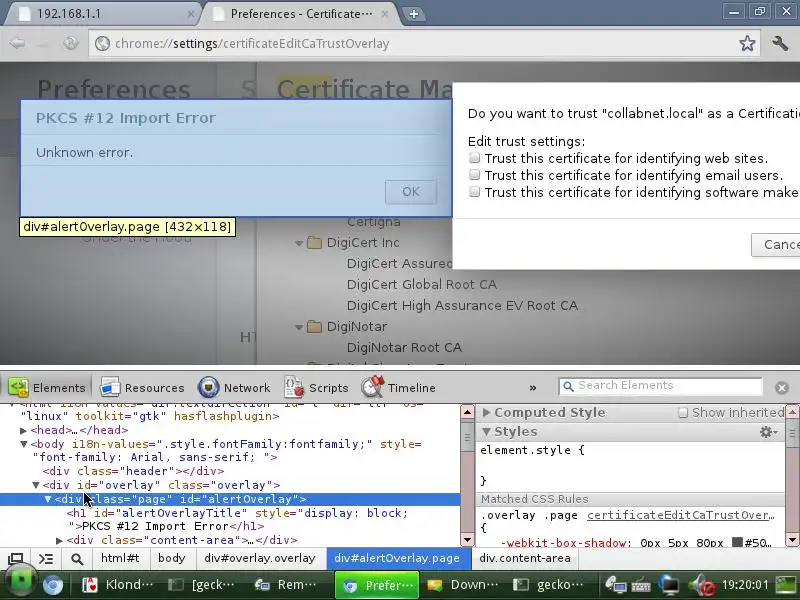Select the div class header line
The width and height of the screenshot is (800, 600).
[x=133, y=471]
